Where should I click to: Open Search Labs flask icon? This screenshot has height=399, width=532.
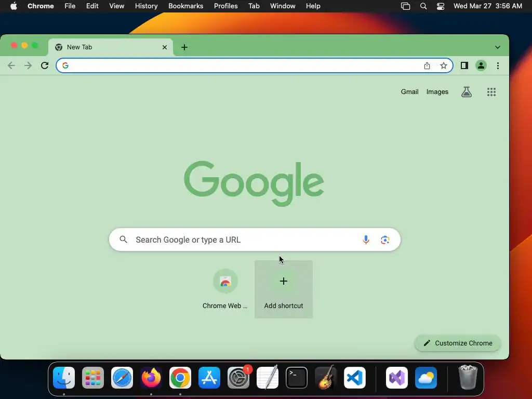[x=467, y=91]
